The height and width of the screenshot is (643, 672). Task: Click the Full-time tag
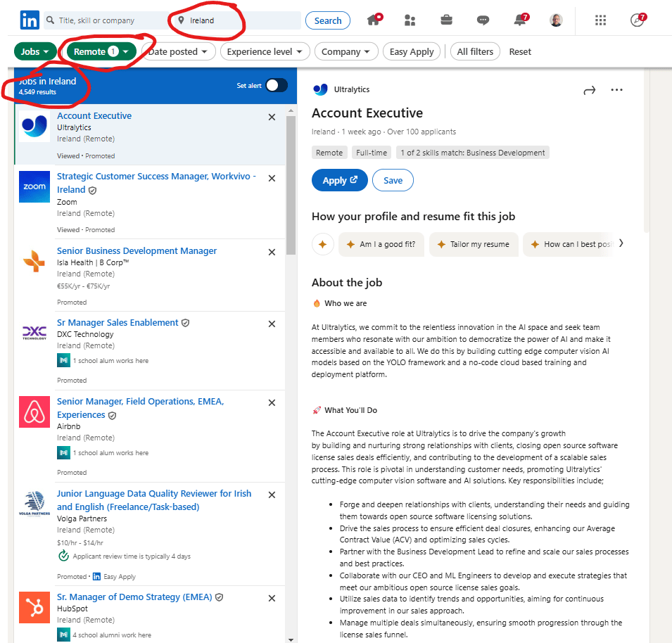coord(371,153)
